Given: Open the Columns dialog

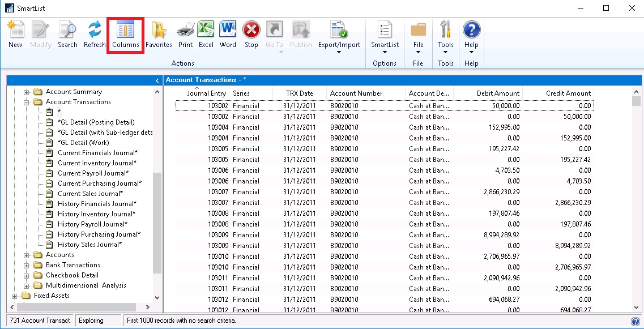Looking at the screenshot, I should click(125, 34).
